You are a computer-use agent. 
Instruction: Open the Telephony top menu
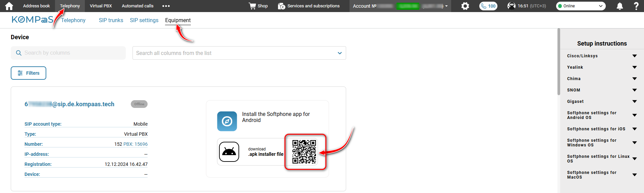pos(70,6)
